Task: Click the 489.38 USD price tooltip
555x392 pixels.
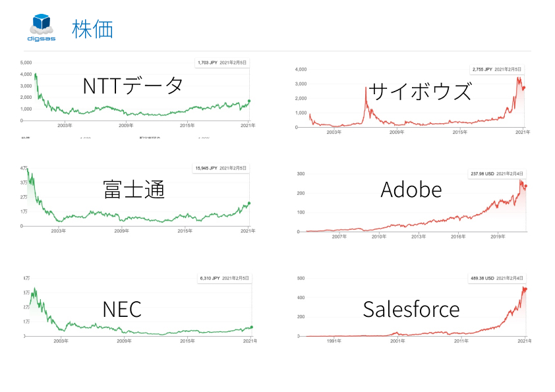Action: click(x=497, y=278)
